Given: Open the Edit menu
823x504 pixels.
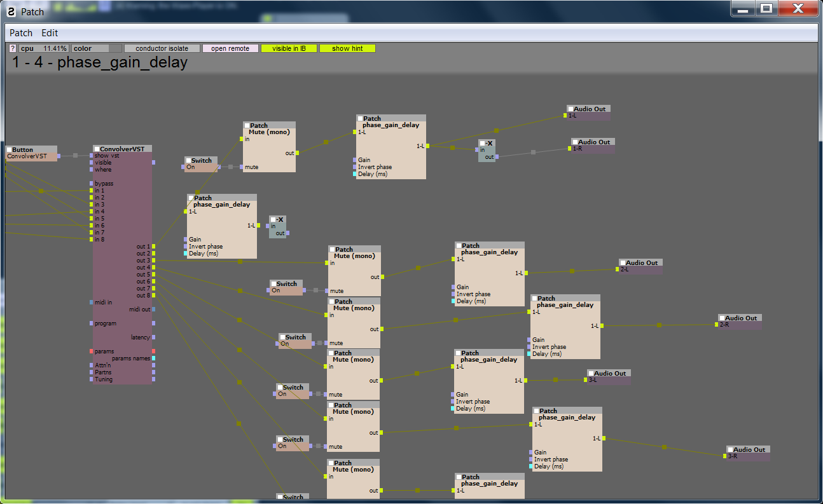Looking at the screenshot, I should [50, 33].
